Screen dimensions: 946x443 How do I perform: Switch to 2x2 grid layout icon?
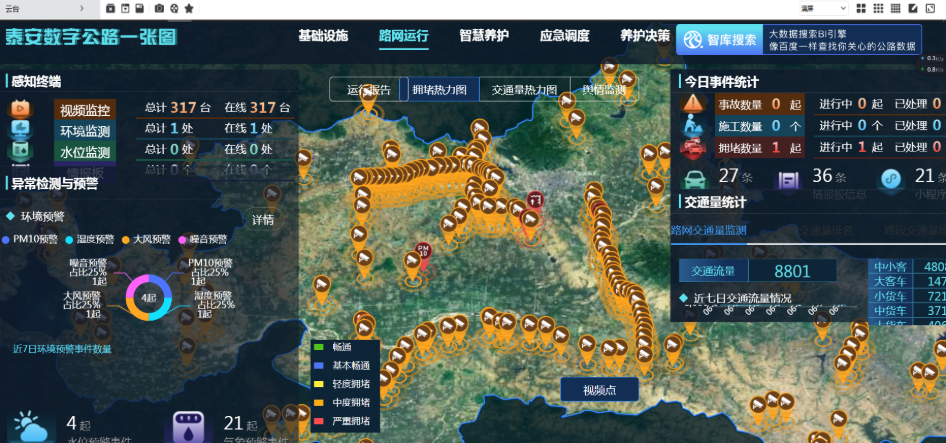[861, 8]
